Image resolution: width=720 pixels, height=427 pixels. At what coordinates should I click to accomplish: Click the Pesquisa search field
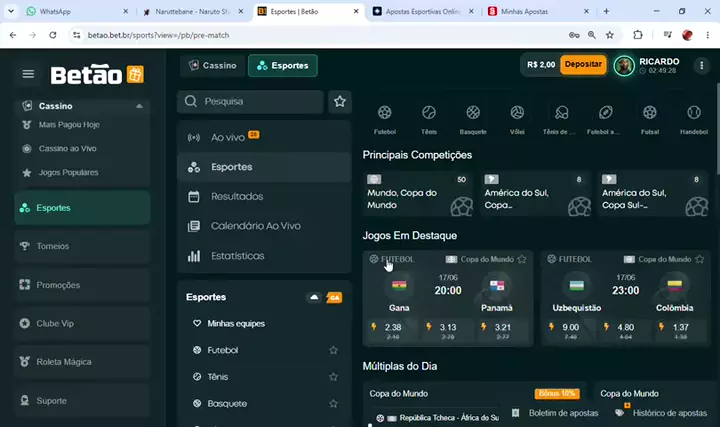tap(250, 101)
